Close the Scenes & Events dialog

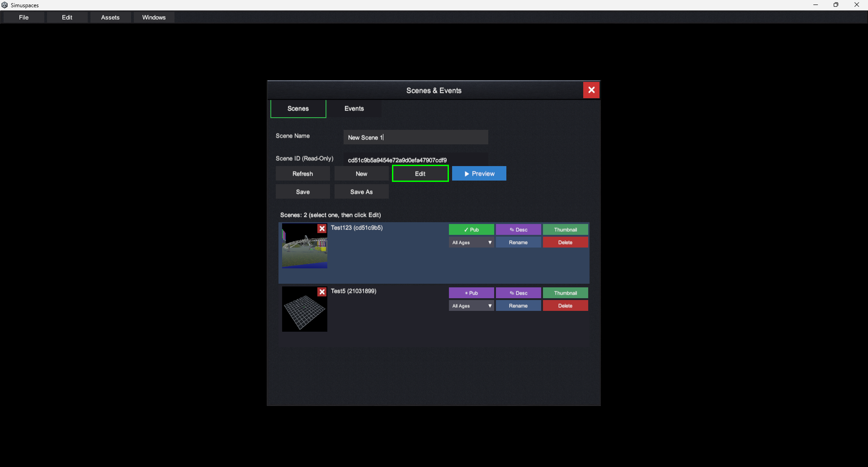591,90
